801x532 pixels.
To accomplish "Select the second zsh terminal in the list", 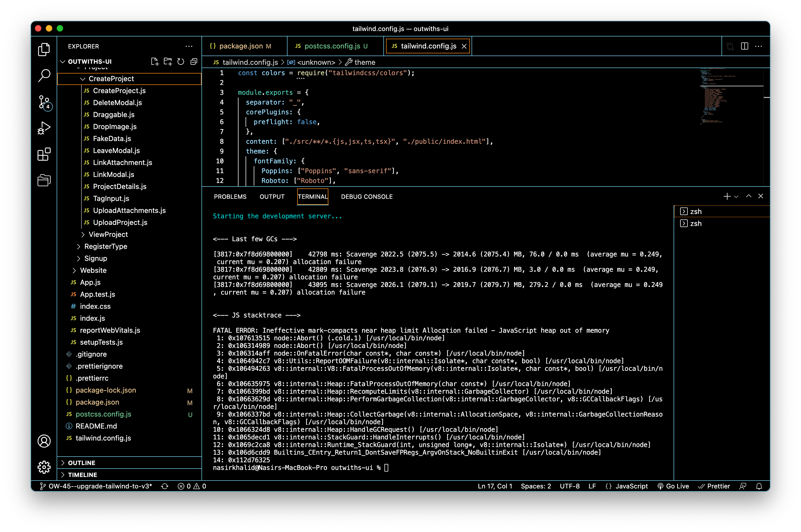I will (695, 223).
